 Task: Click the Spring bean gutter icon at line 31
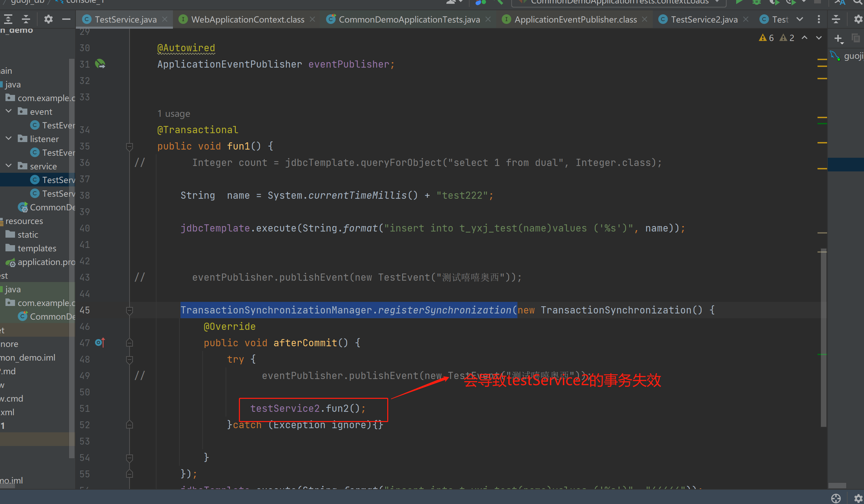100,64
